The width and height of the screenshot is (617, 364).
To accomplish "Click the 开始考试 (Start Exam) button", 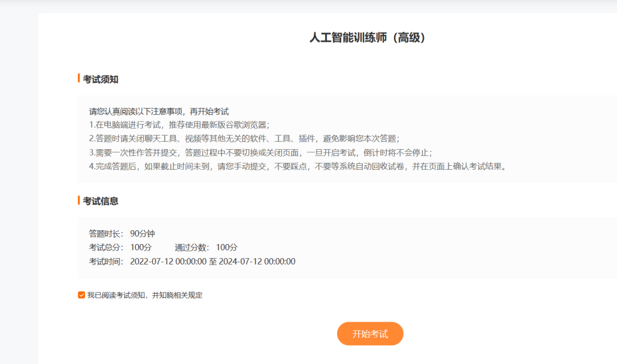I will click(x=370, y=334).
